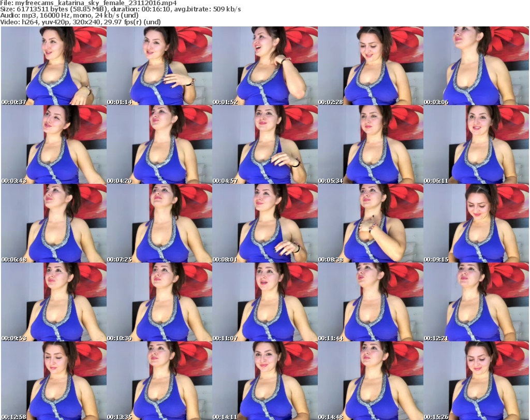The height and width of the screenshot is (420, 530).
Task: Click the thumbnail at 00:04:20
Action: pyautogui.click(x=159, y=144)
